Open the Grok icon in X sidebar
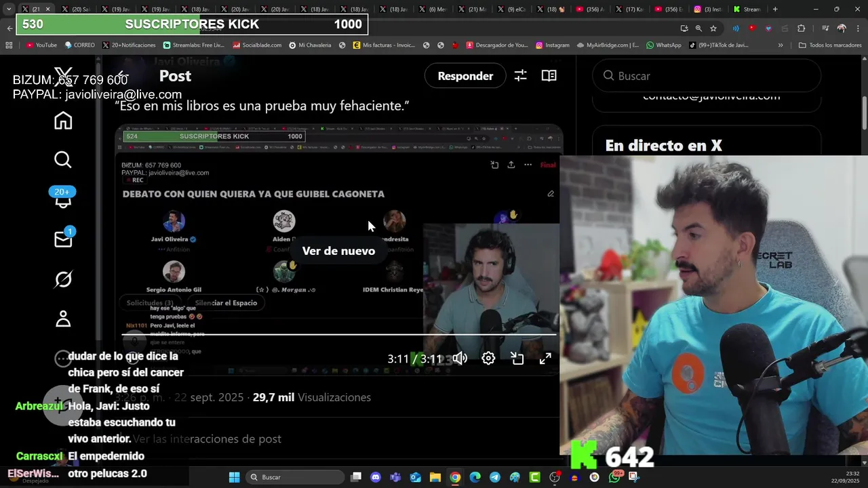Image resolution: width=868 pixels, height=488 pixels. point(63,279)
